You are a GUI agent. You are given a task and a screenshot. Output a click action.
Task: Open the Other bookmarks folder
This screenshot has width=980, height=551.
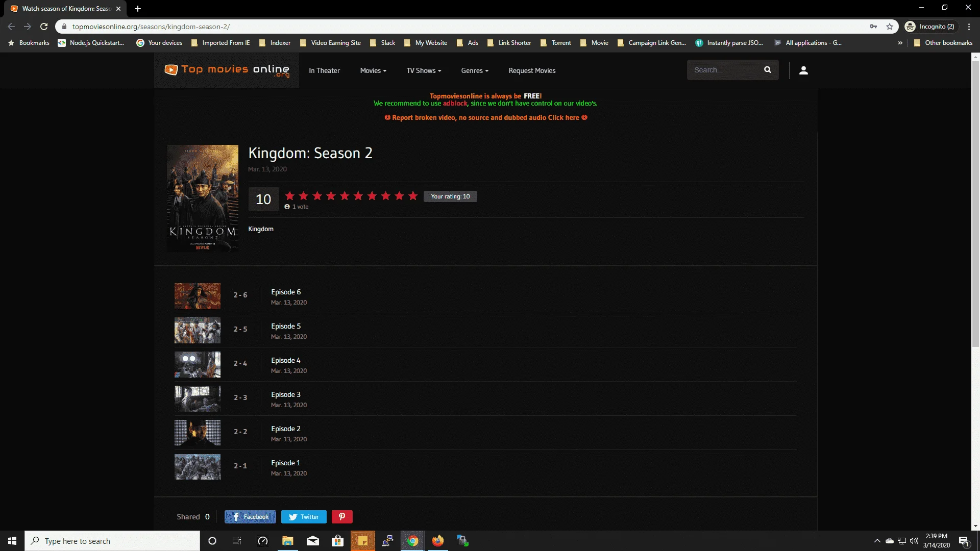coord(943,43)
